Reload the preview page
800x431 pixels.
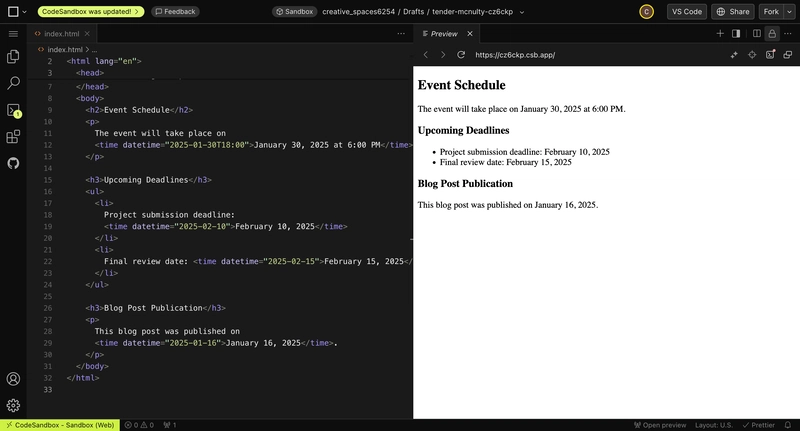pyautogui.click(x=461, y=55)
